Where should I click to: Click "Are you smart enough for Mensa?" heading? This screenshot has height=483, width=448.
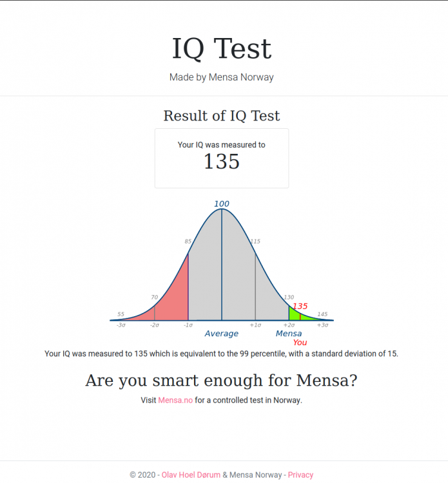pyautogui.click(x=222, y=380)
